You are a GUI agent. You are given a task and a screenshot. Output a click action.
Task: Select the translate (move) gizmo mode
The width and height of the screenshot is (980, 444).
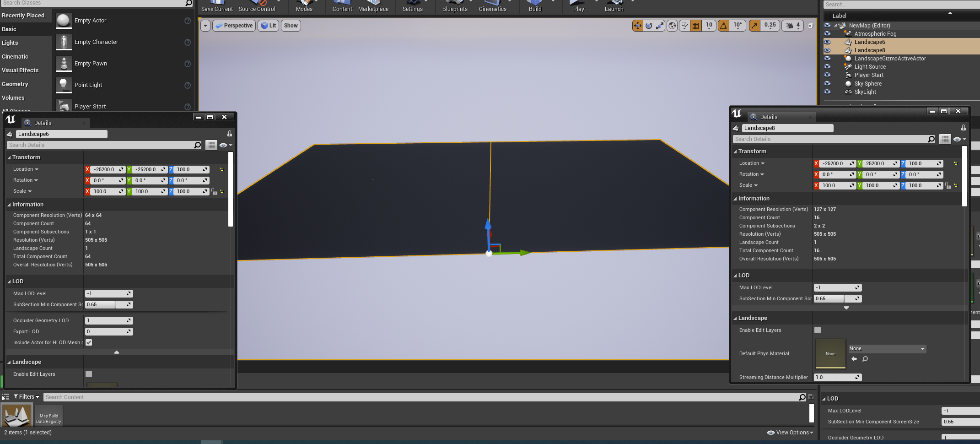tap(637, 26)
